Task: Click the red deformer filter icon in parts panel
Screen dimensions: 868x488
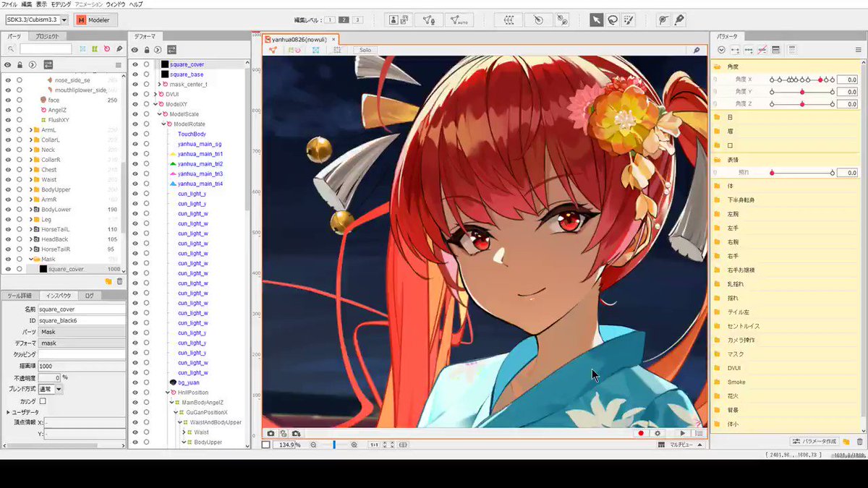Action: click(107, 48)
